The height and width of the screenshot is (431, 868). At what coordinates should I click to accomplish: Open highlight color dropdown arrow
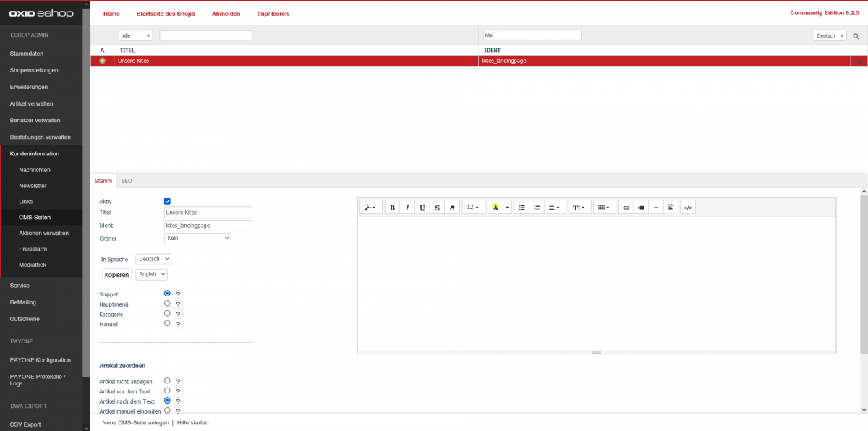click(x=508, y=208)
